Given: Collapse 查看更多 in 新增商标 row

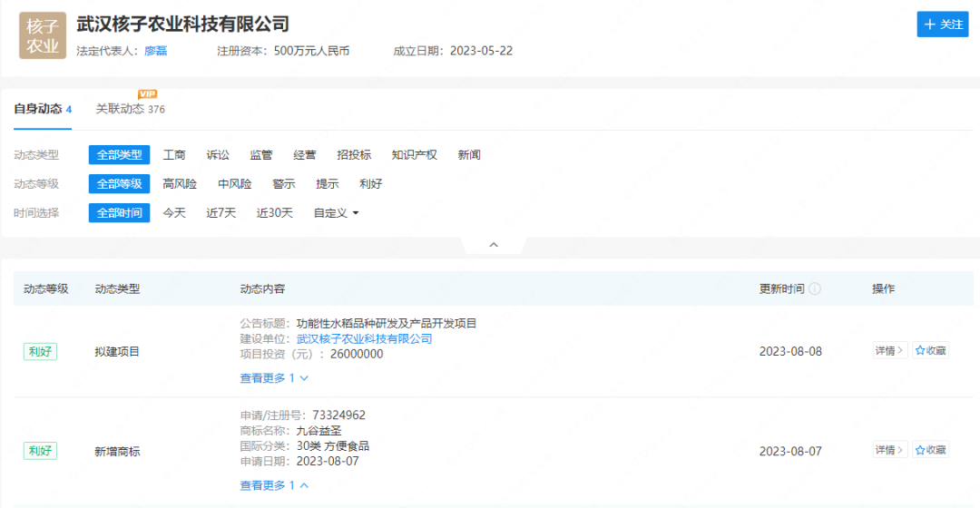Looking at the screenshot, I should [274, 485].
